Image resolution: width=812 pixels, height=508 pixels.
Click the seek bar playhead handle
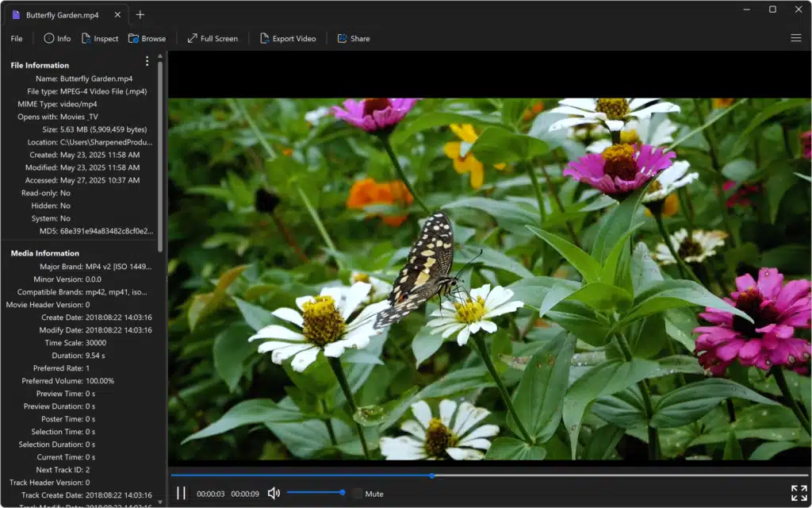click(x=432, y=475)
